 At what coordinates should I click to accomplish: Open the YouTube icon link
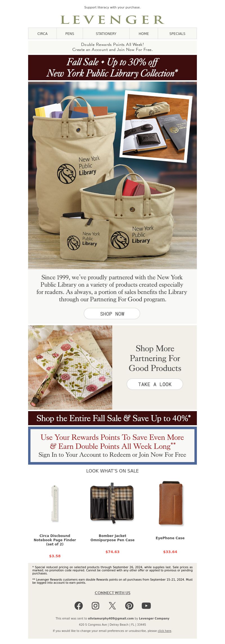[146, 605]
